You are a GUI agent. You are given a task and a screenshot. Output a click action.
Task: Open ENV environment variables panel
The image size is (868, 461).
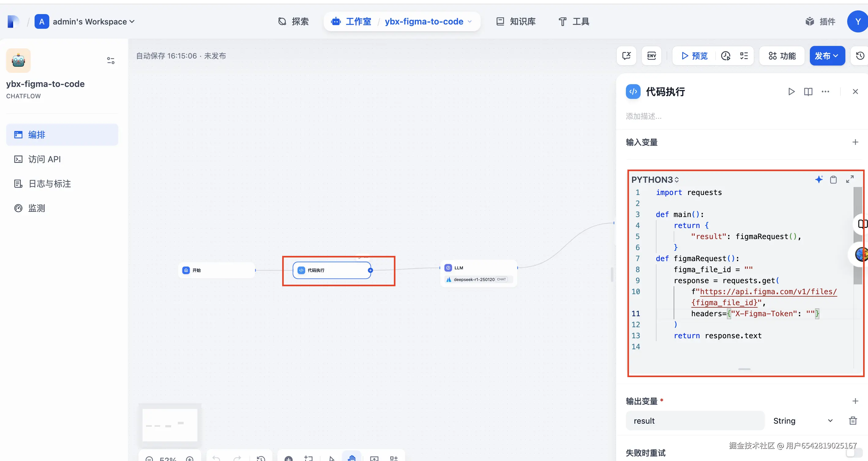coord(651,56)
